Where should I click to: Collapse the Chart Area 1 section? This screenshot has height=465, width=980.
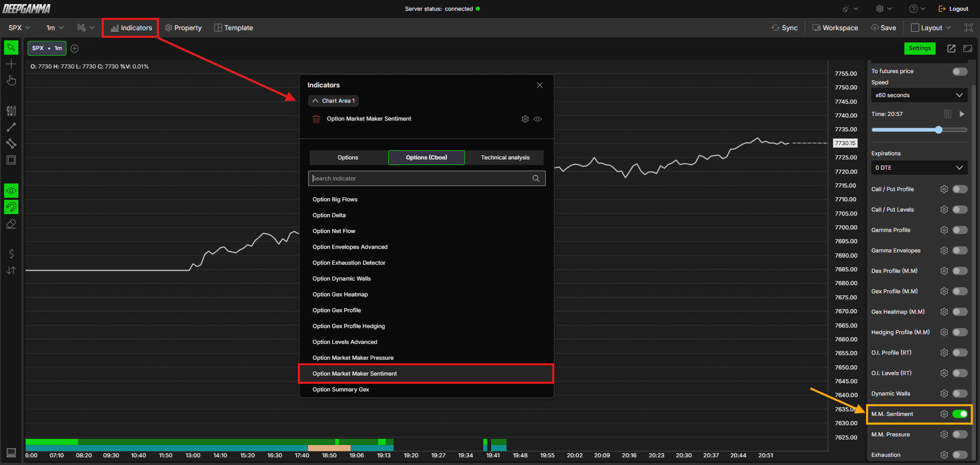(334, 101)
